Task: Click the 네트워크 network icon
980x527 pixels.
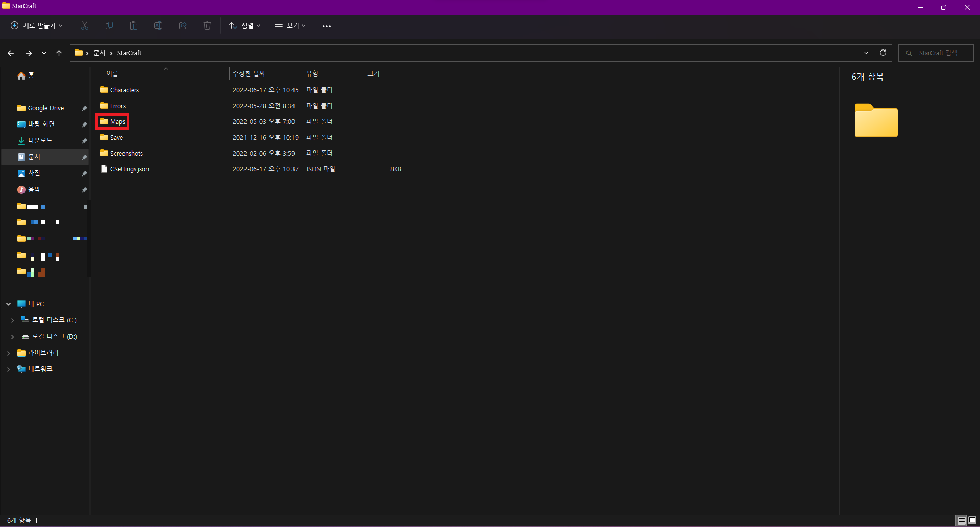Action: point(21,369)
